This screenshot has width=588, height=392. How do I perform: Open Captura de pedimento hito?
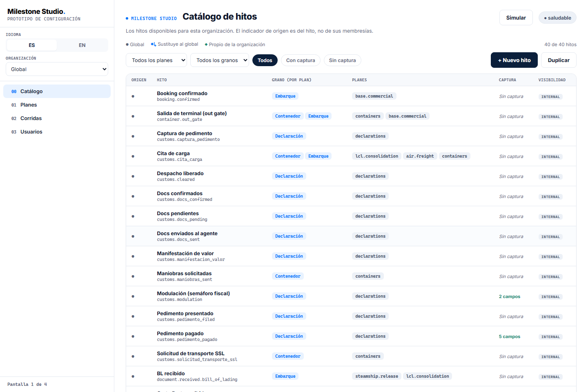(x=185, y=134)
